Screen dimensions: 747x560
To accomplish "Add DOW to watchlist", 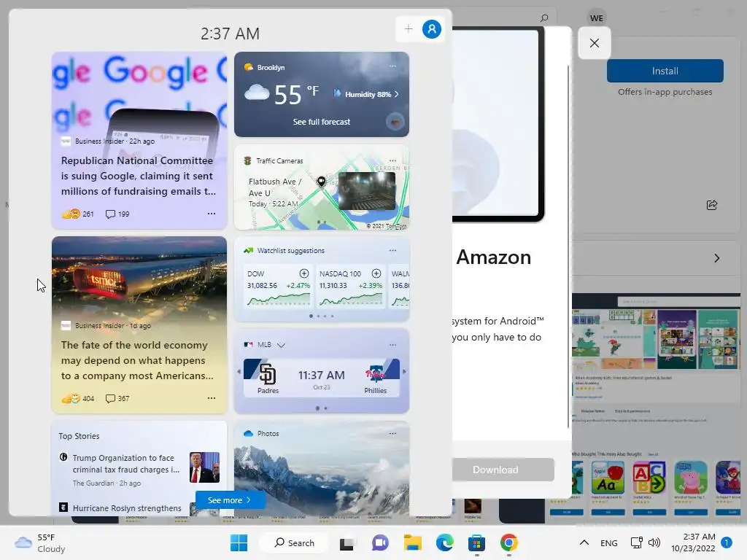I will click(304, 273).
